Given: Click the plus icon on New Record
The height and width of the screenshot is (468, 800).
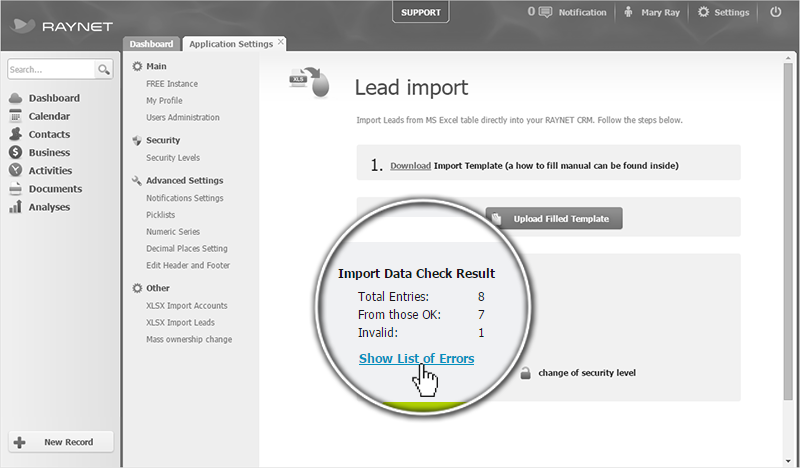Looking at the screenshot, I should pyautogui.click(x=19, y=442).
